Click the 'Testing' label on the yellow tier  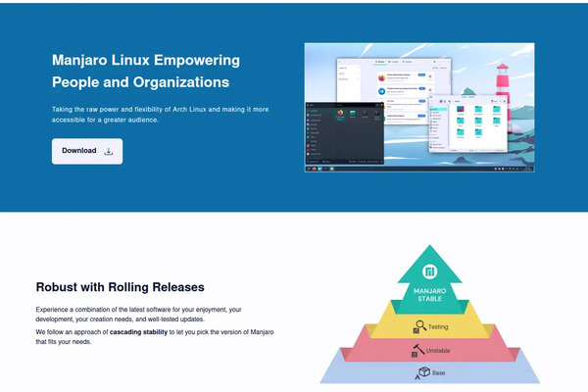pos(438,326)
